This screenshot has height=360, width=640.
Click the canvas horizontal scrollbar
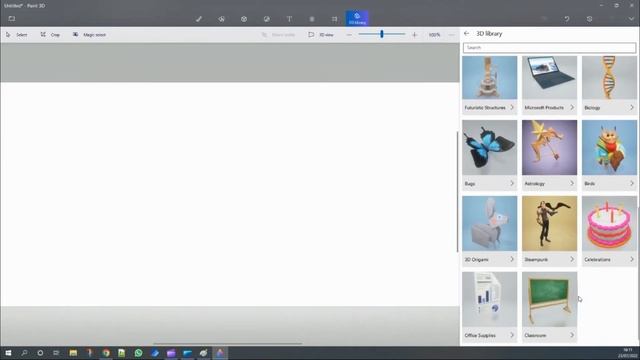click(x=227, y=344)
